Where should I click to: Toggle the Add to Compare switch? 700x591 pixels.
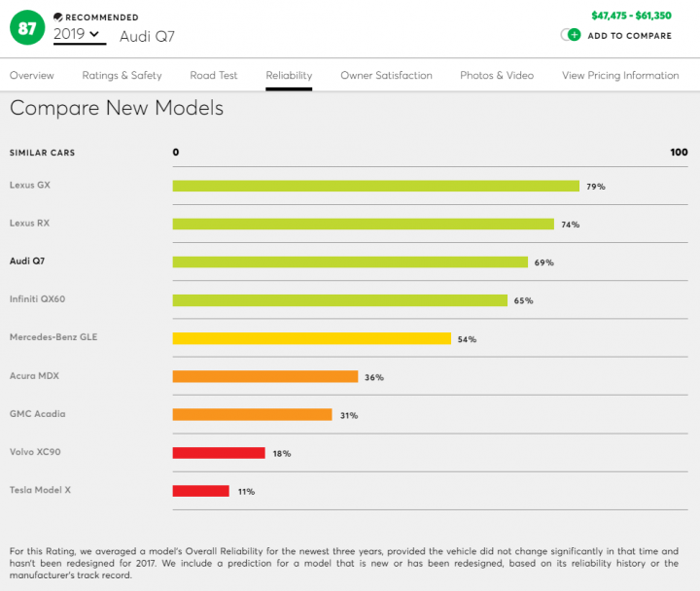click(571, 35)
